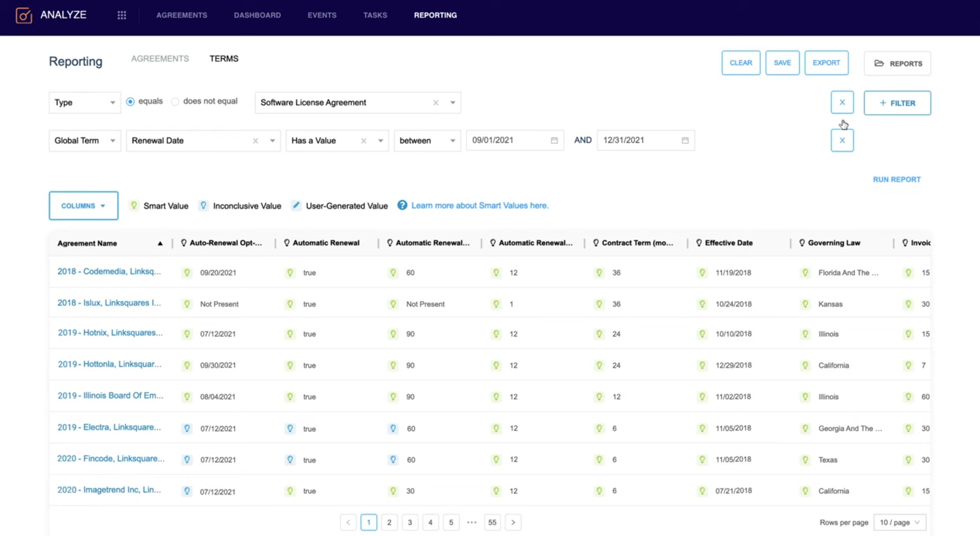Open the between operator dropdown
This screenshot has height=536, width=980.
(x=427, y=141)
